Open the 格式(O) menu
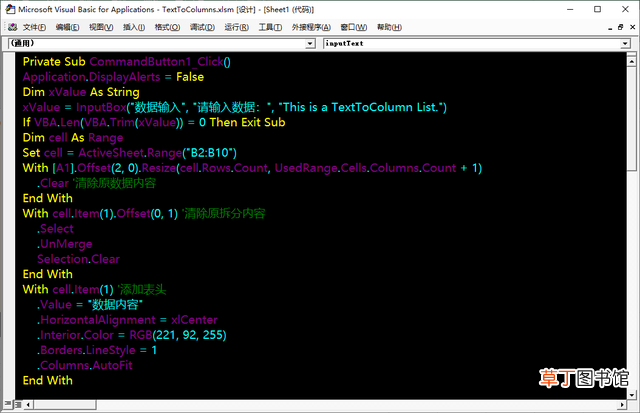 tap(167, 27)
